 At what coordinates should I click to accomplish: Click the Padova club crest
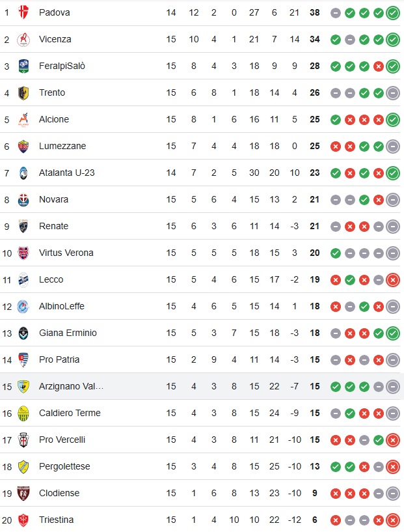pos(23,12)
